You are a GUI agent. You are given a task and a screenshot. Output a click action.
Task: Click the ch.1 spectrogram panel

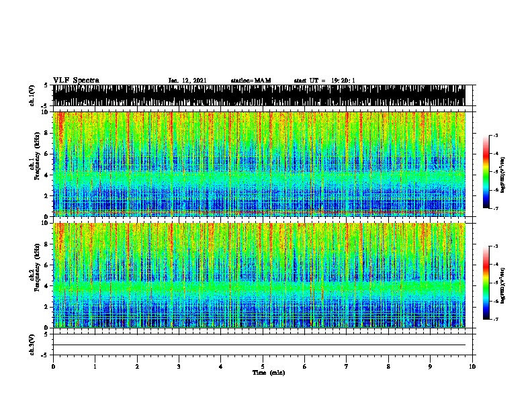259,164
